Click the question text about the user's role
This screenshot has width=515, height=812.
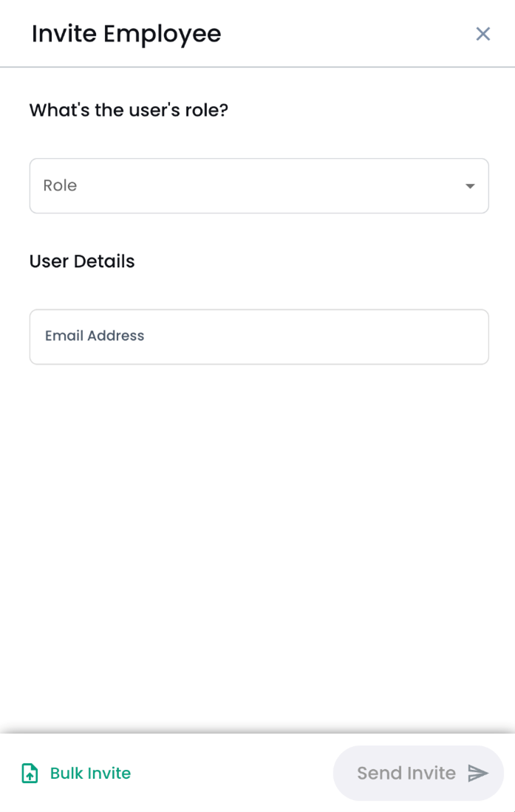[129, 110]
